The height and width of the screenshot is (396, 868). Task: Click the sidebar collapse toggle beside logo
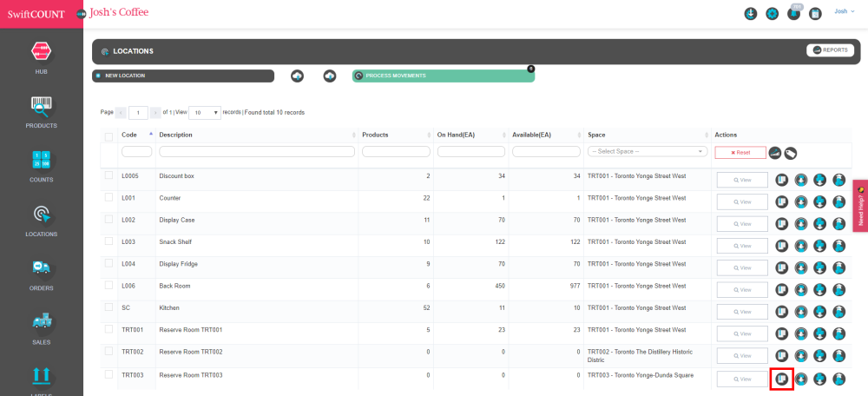click(81, 14)
